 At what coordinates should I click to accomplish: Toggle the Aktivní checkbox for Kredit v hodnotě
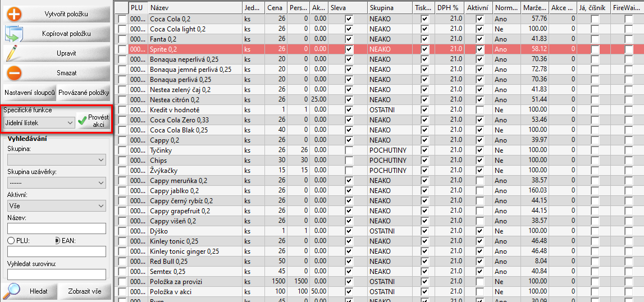pos(479,110)
